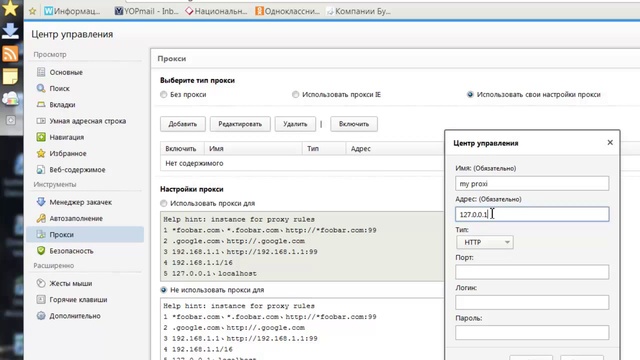Image resolution: width=640 pixels, height=360 pixels.
Task: Click the Прокси icon in sidebar
Action: pyautogui.click(x=41, y=235)
